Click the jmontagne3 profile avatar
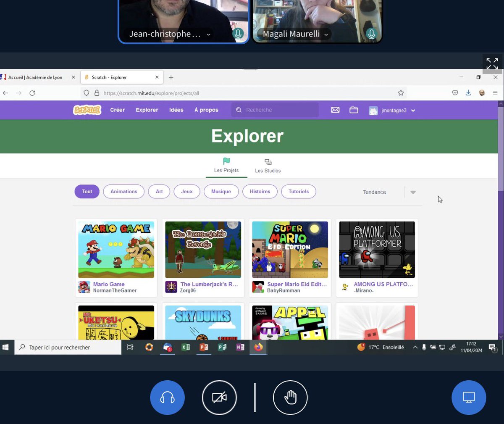Image resolution: width=504 pixels, height=424 pixels. coord(373,111)
